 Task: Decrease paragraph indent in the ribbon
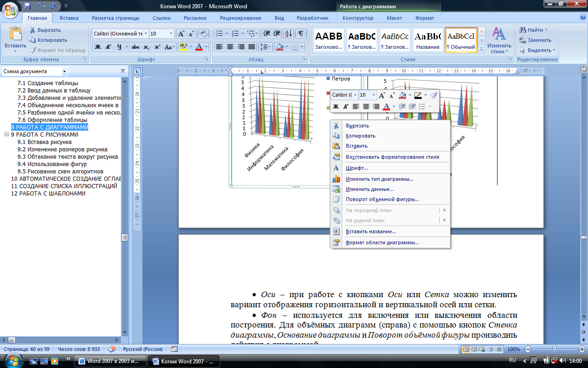pos(266,34)
